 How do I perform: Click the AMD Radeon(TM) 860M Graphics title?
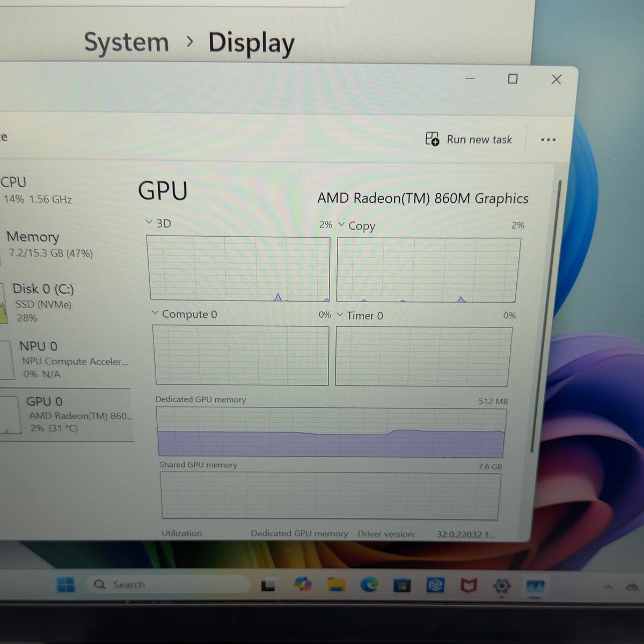point(423,199)
